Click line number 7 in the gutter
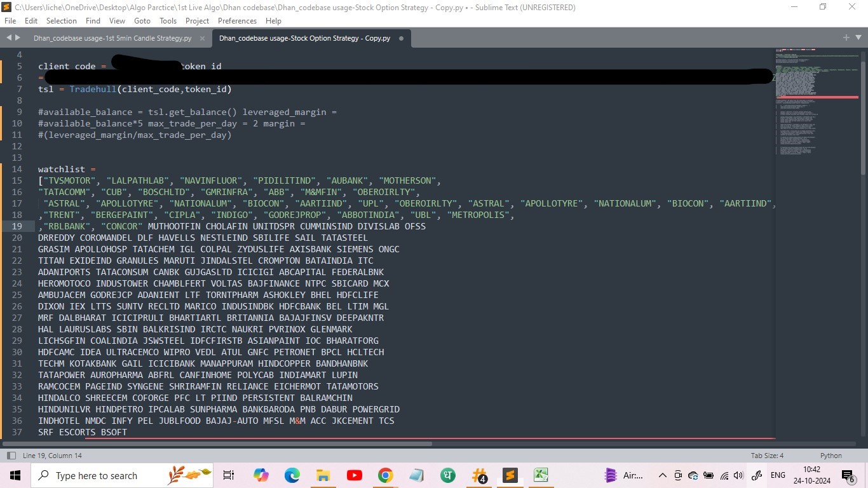Image resolution: width=868 pixels, height=488 pixels. tap(20, 89)
